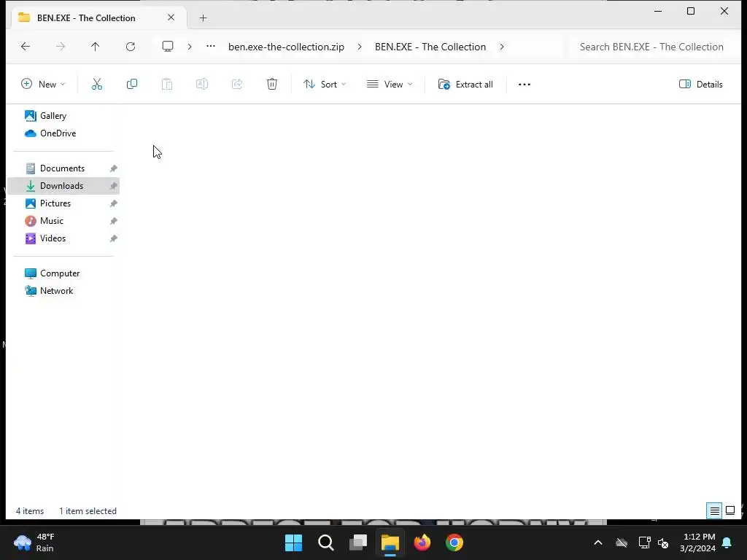Open Task View on the taskbar
The width and height of the screenshot is (747, 560).
[x=358, y=542]
